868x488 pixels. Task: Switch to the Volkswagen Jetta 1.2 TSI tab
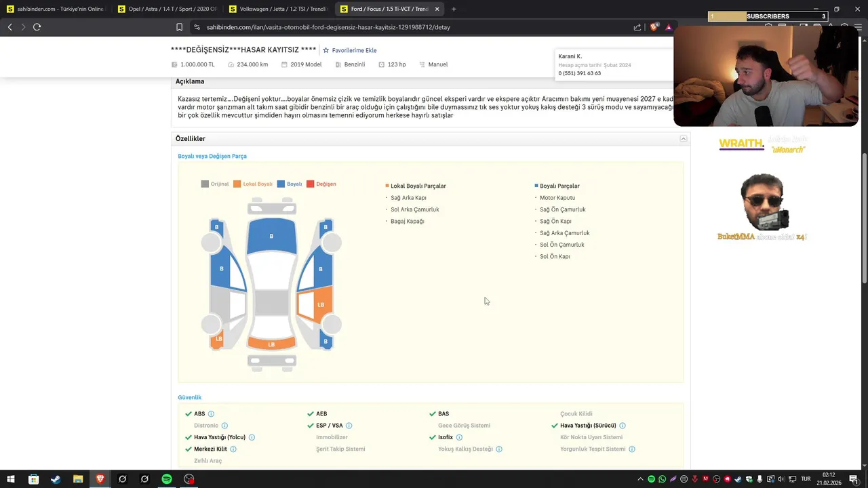tap(278, 9)
